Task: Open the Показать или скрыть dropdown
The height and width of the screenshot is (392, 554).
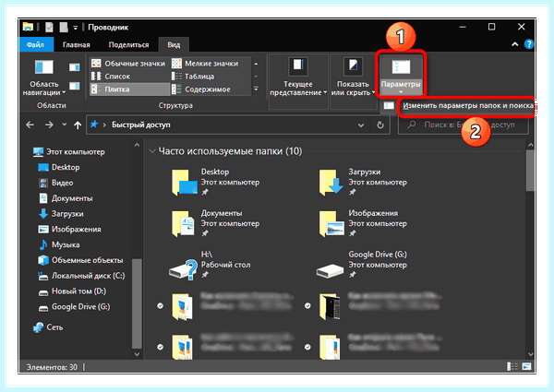Action: (353, 77)
